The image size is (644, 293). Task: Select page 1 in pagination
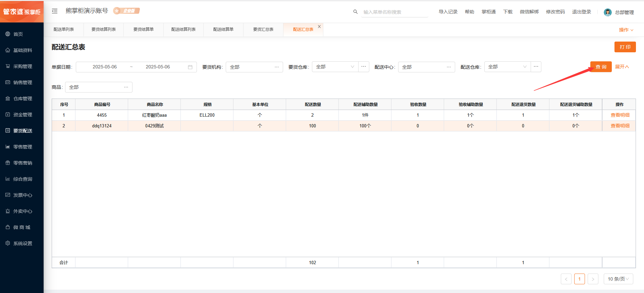tap(580, 279)
